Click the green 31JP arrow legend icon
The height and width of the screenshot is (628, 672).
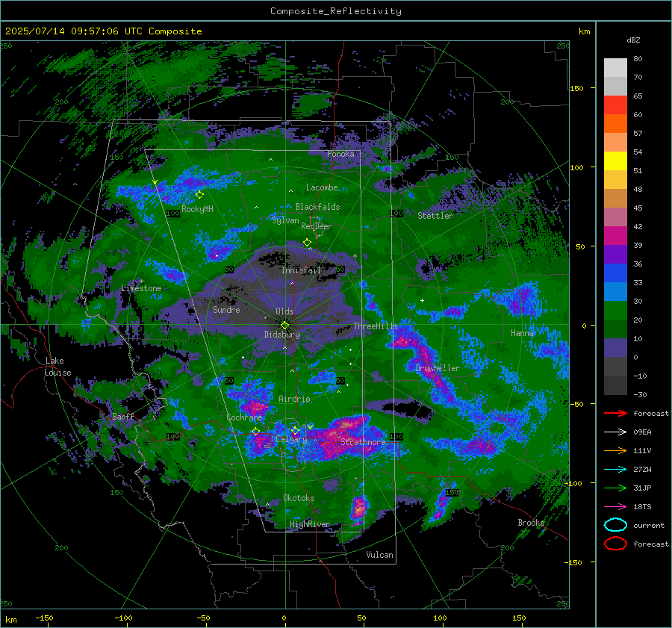[x=615, y=488]
